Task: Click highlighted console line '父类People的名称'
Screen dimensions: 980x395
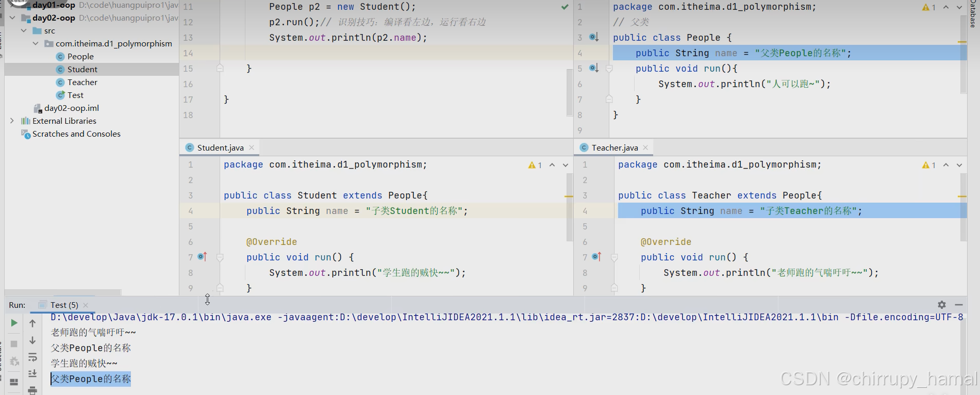Action: click(91, 379)
